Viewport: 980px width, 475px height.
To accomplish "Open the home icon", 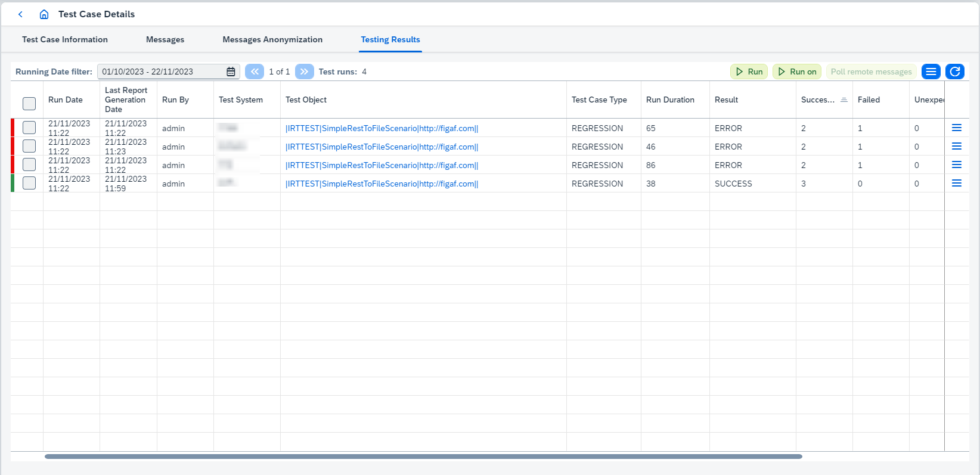I will coord(44,14).
